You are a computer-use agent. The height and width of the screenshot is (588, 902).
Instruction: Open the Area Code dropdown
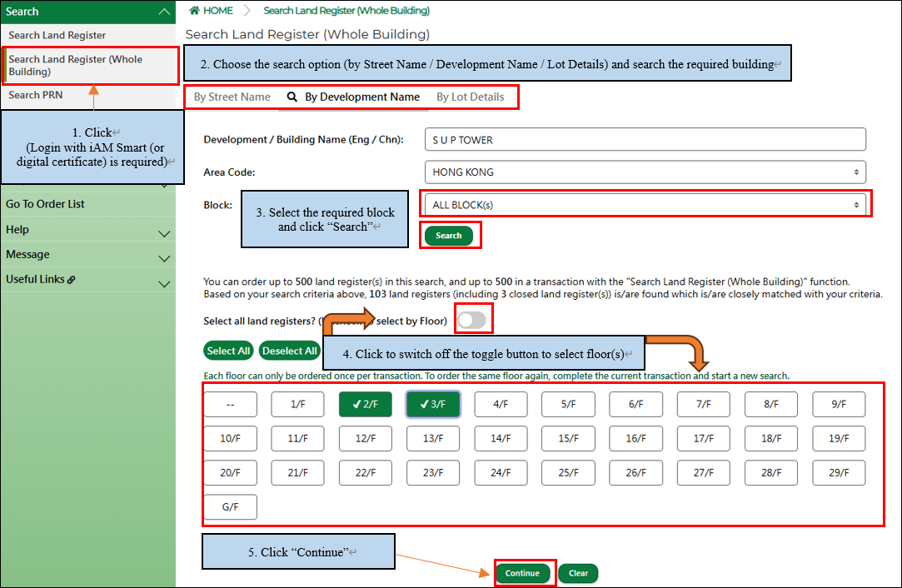pos(645,172)
